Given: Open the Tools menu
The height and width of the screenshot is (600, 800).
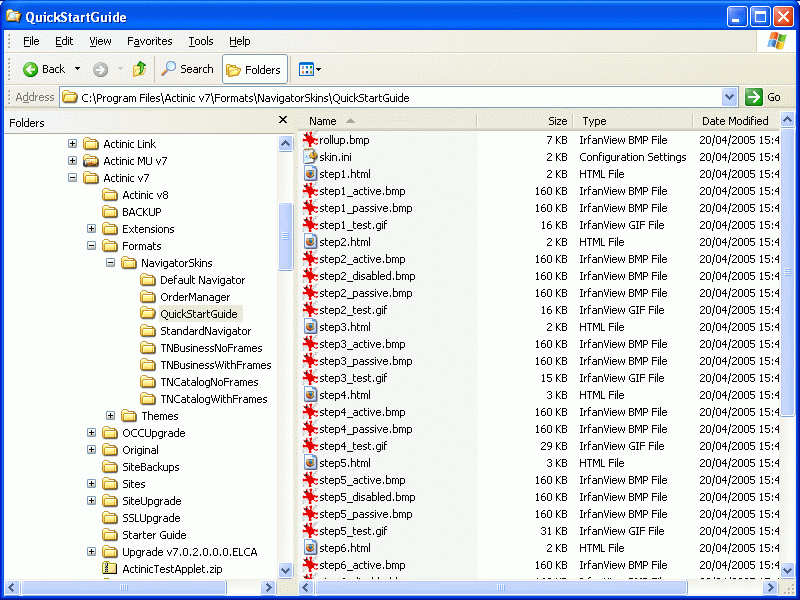Looking at the screenshot, I should click(201, 41).
